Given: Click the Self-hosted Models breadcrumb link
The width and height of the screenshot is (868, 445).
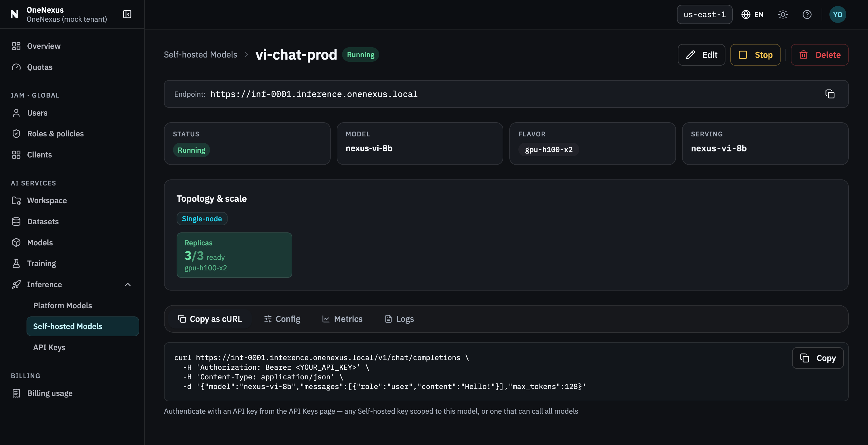Looking at the screenshot, I should click(200, 54).
